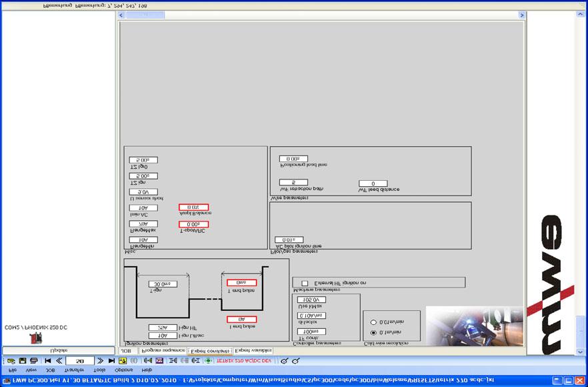Click the Imin AC input field
Viewport: 588px width, 387px height.
pos(143,208)
